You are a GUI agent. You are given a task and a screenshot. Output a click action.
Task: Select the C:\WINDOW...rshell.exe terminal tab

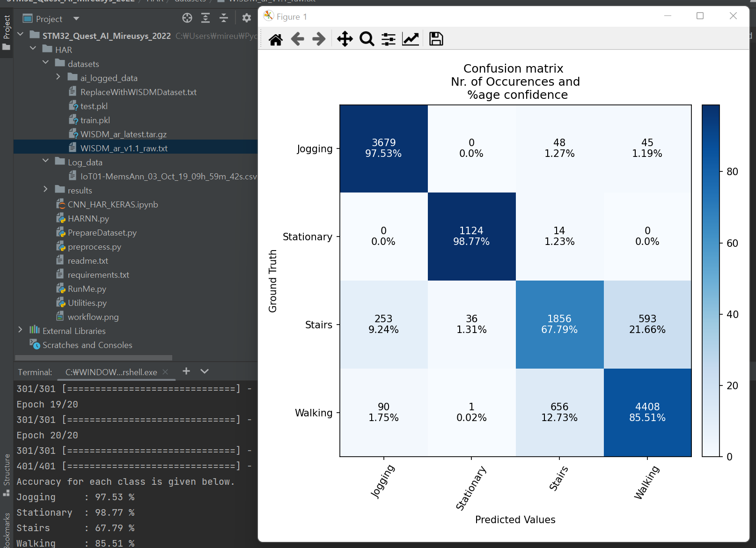click(111, 372)
